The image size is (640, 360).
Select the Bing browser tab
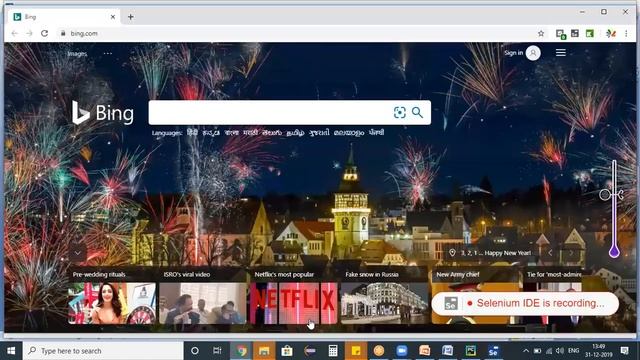(x=64, y=17)
